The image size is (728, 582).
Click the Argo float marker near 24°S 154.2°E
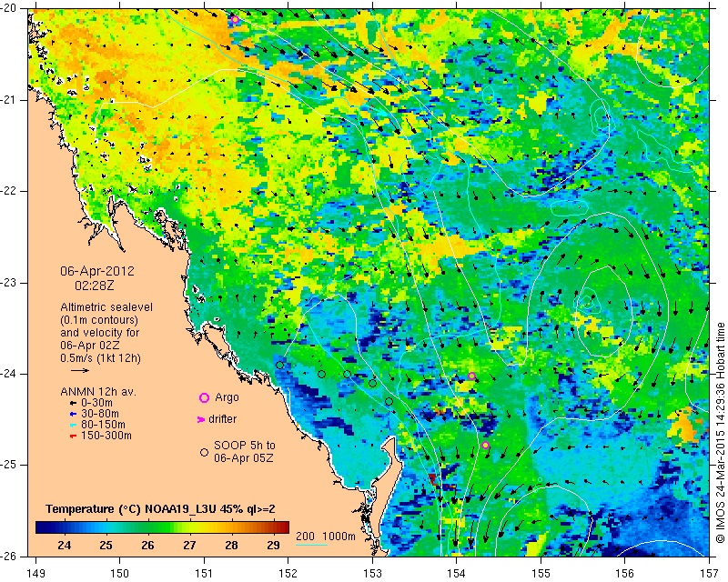coord(471,376)
